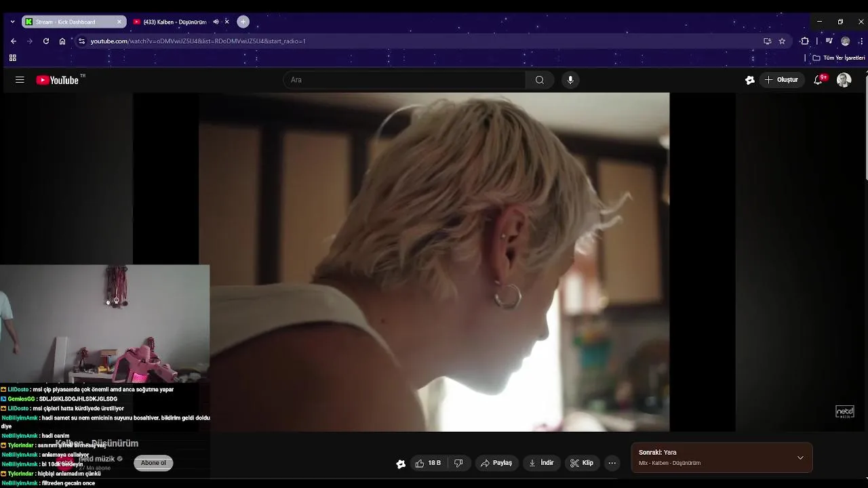This screenshot has width=868, height=488.
Task: Open the Chrome three-dot menu
Action: (x=861, y=41)
